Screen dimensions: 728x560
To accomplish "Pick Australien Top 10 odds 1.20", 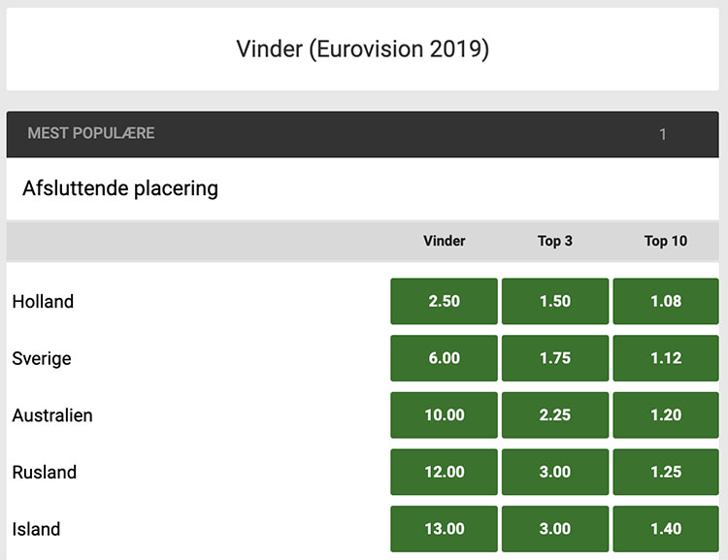I will click(666, 415).
